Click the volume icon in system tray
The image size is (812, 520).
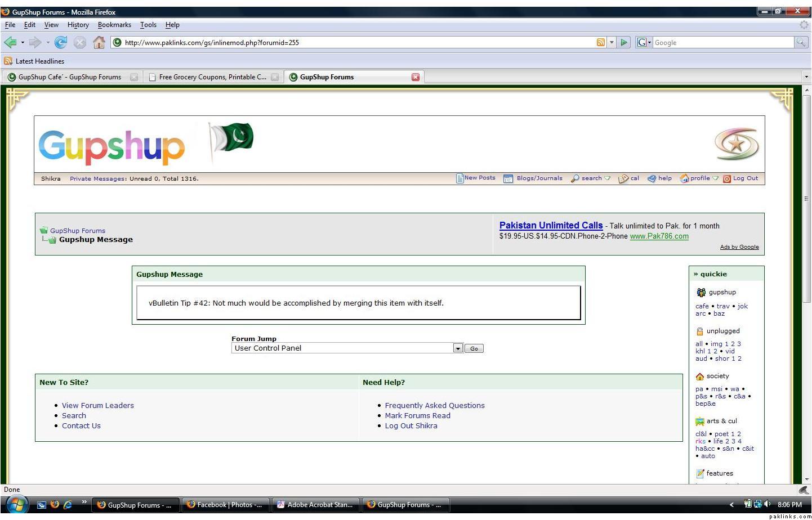coord(767,504)
